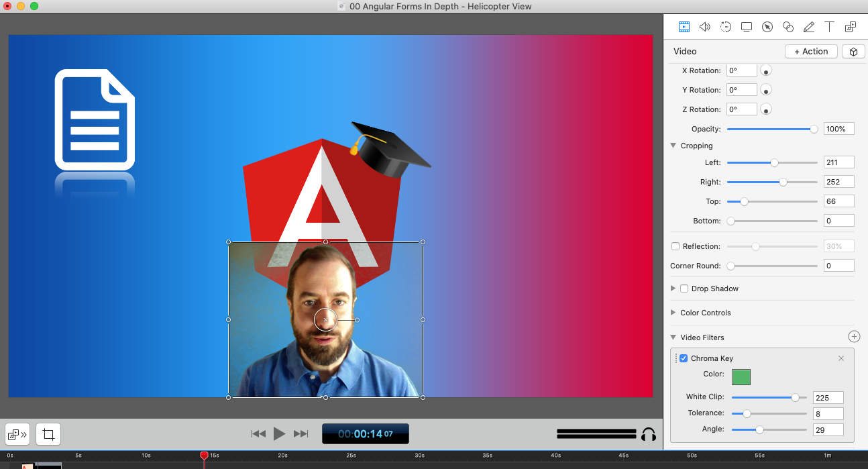Add a new video filter
This screenshot has height=469, width=868.
click(x=853, y=337)
